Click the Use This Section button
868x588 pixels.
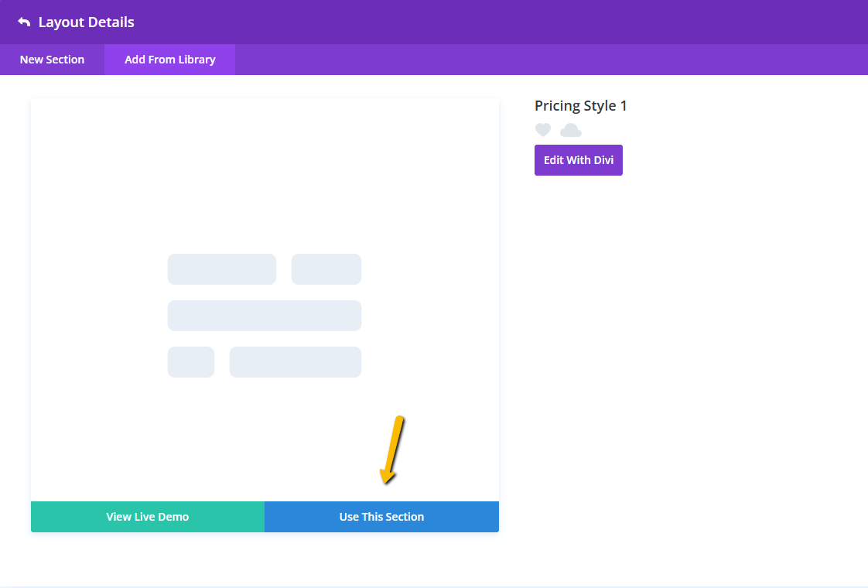[x=381, y=517]
